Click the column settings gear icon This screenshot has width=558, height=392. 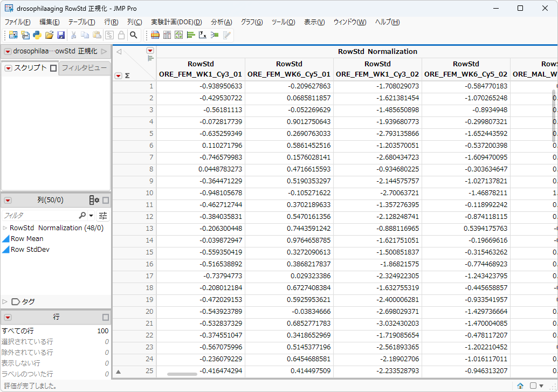pos(94,200)
